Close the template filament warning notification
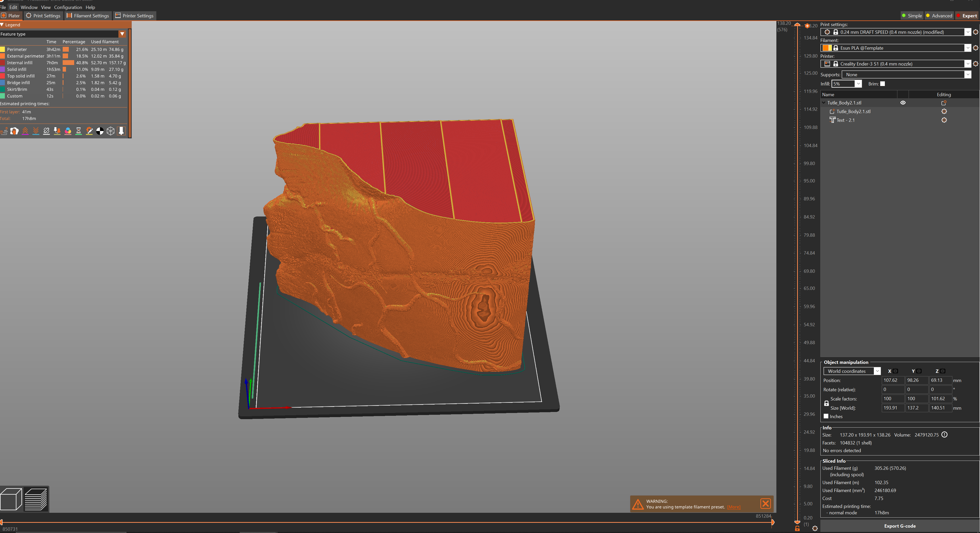 pyautogui.click(x=765, y=504)
